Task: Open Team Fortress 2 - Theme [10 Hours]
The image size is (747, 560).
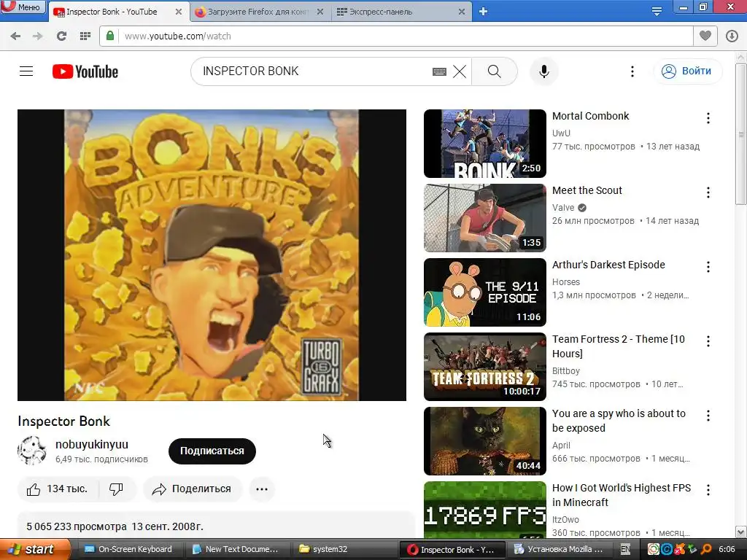Action: [619, 346]
